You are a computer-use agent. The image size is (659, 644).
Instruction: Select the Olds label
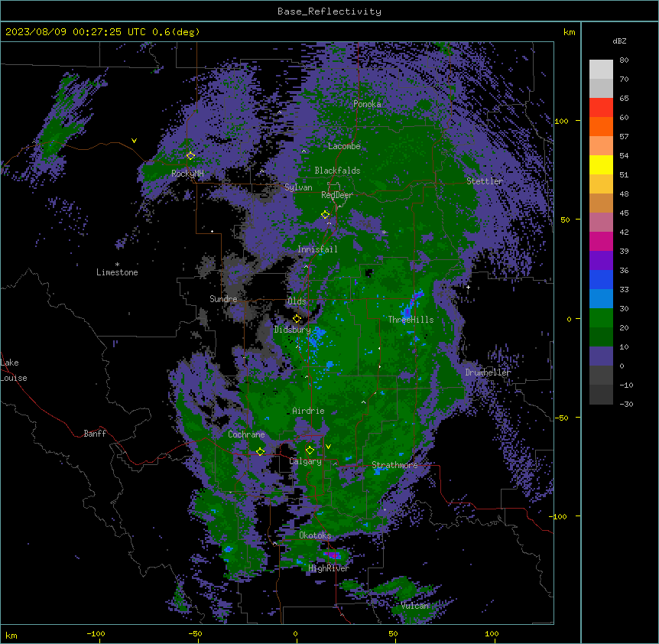pyautogui.click(x=297, y=301)
